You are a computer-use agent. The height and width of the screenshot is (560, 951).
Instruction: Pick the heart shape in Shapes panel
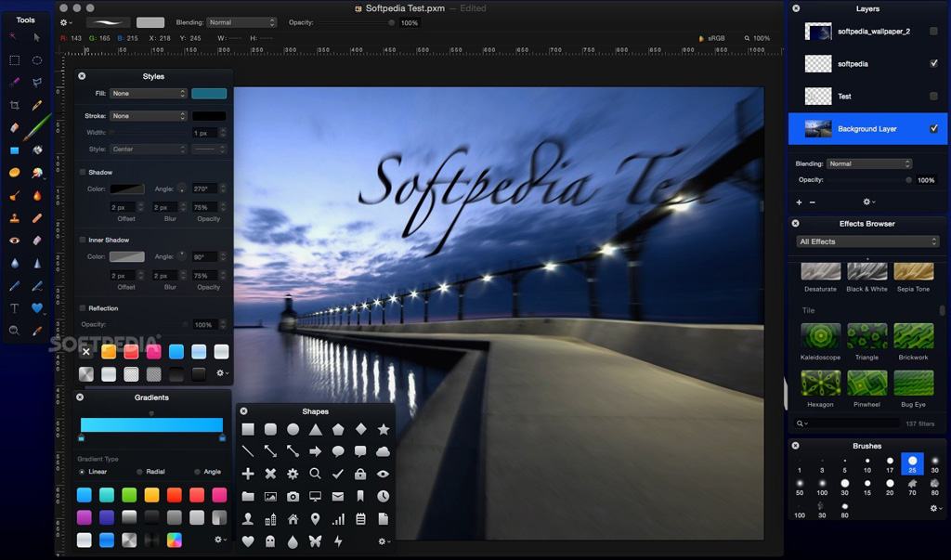point(247,541)
